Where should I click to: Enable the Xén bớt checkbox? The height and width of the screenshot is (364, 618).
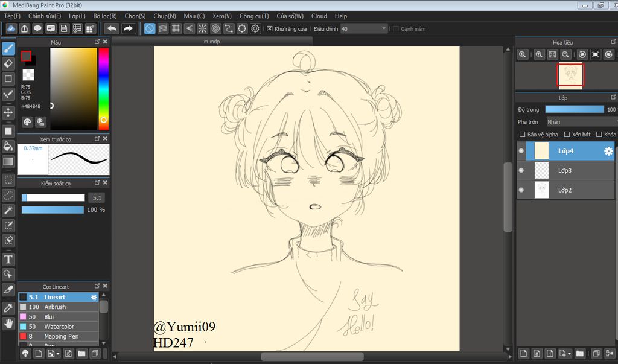(567, 135)
